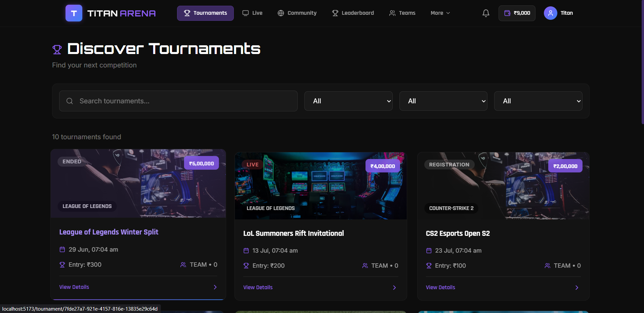The width and height of the screenshot is (644, 313).
Task: Click the COUNTER-STRIKE 2 game tag
Action: pos(452,208)
